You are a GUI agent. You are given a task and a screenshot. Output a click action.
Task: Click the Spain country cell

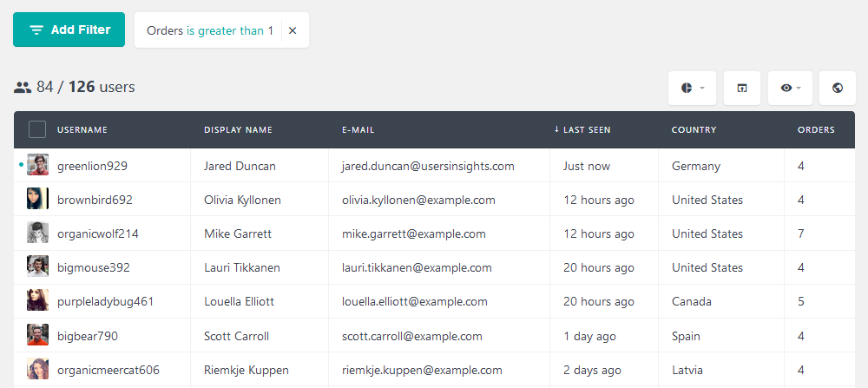(x=686, y=336)
